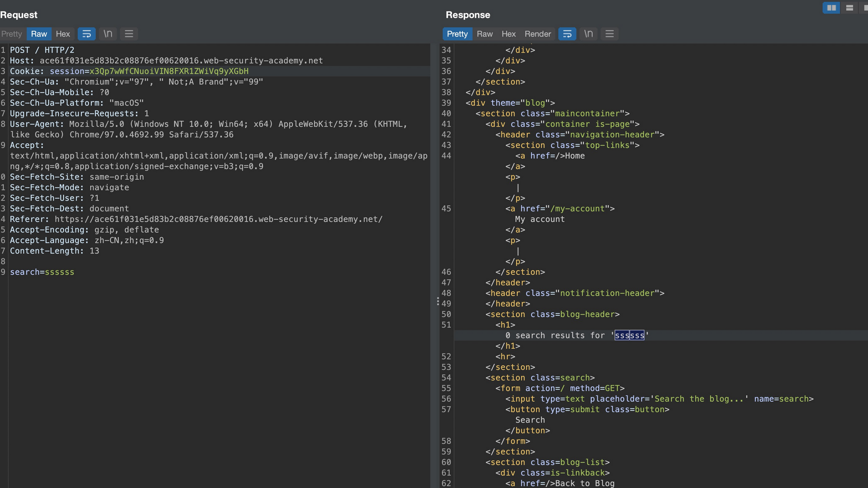Click the User-Agent header line

(x=208, y=129)
